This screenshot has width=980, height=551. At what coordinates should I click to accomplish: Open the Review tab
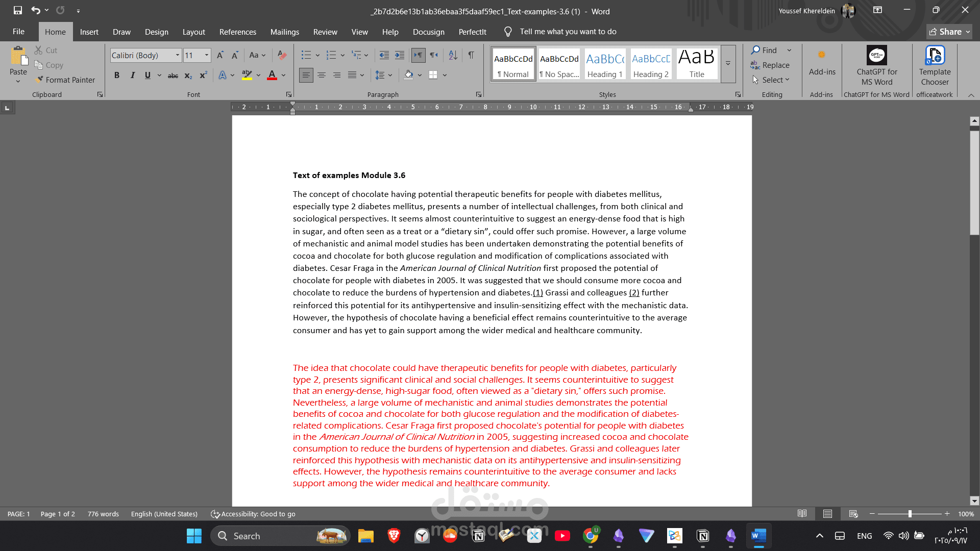coord(325,32)
